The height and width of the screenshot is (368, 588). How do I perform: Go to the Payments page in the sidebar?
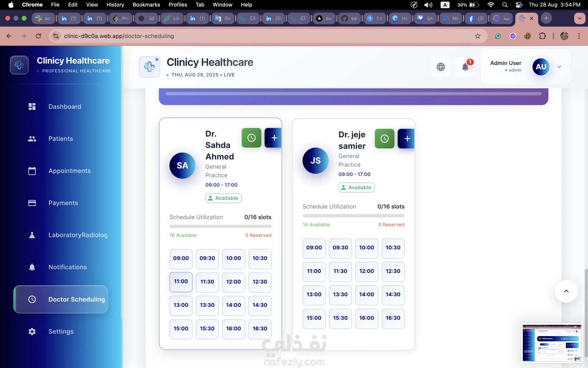[63, 203]
